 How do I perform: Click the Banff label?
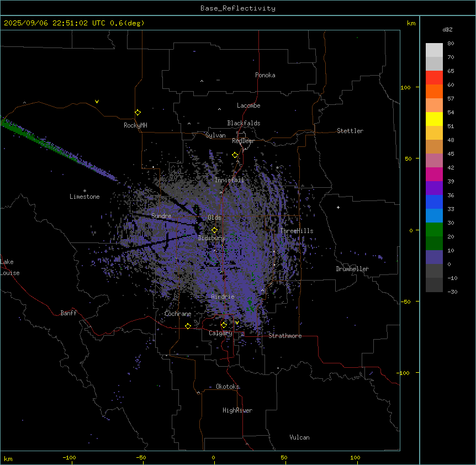point(68,313)
